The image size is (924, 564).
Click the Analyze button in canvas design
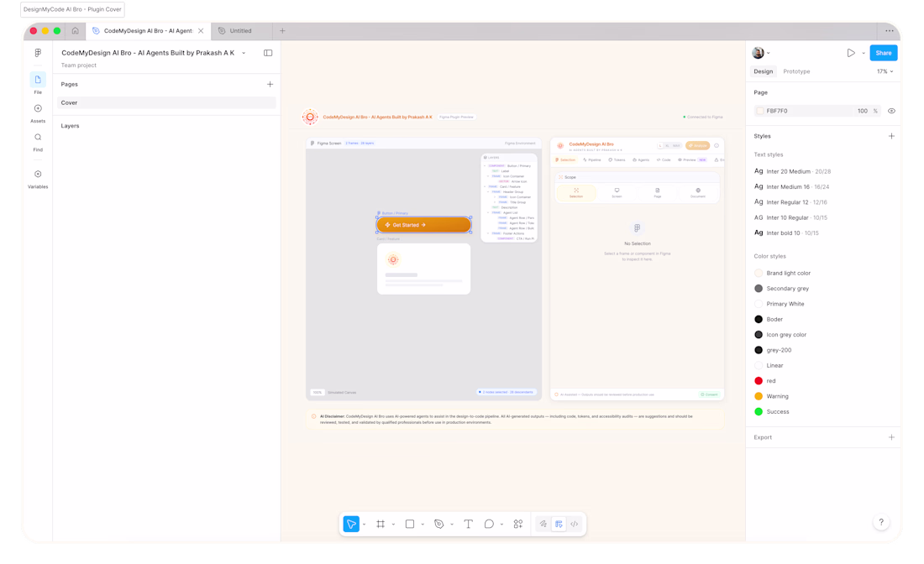coord(697,145)
